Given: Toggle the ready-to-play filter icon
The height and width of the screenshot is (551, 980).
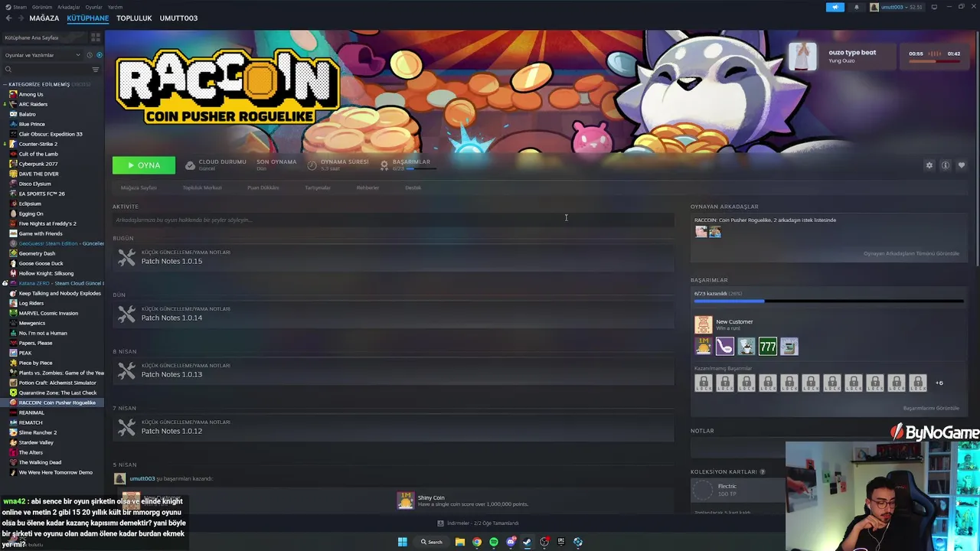Looking at the screenshot, I should [99, 55].
